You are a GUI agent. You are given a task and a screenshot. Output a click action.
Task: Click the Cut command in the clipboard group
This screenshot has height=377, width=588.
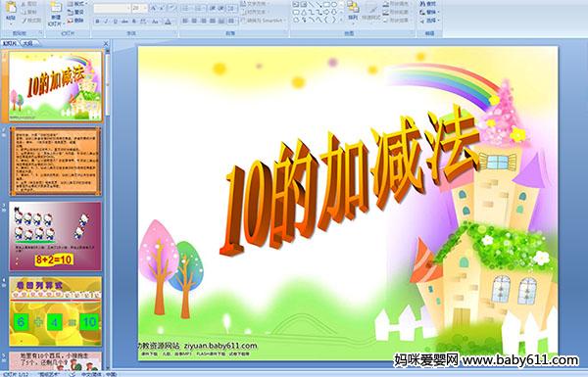click(28, 4)
